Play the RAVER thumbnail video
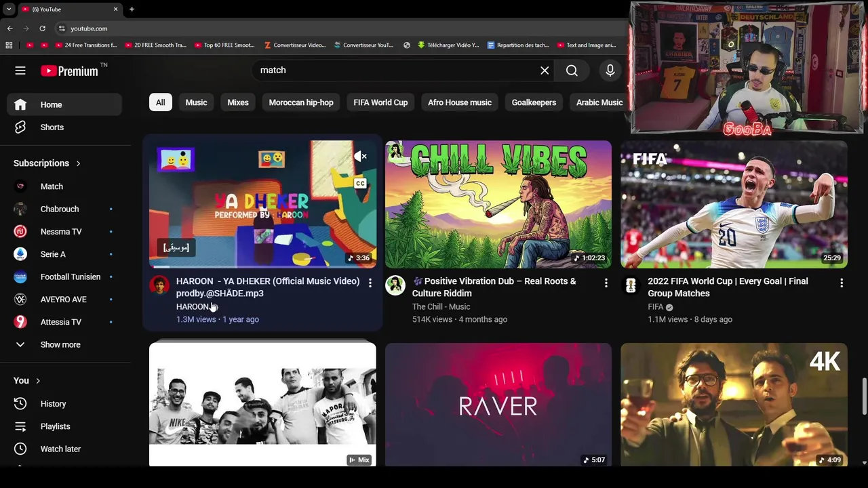The height and width of the screenshot is (488, 868). point(498,405)
